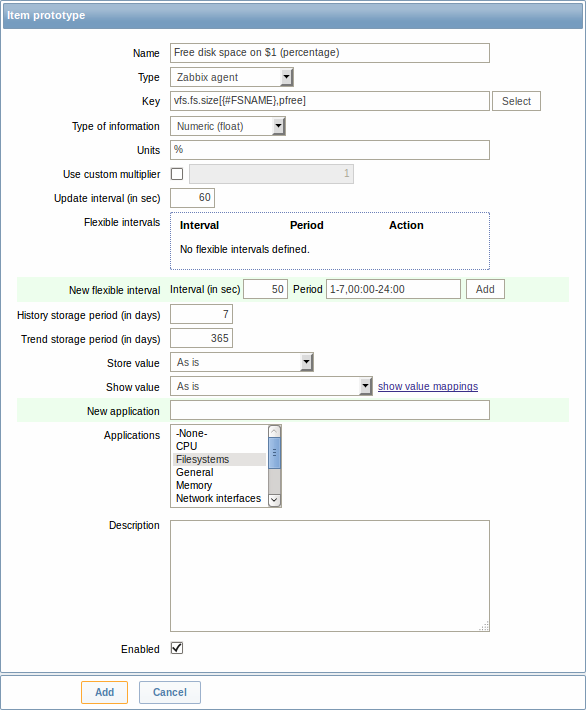Open the show value mappings link
This screenshot has width=586, height=710.
(428, 386)
